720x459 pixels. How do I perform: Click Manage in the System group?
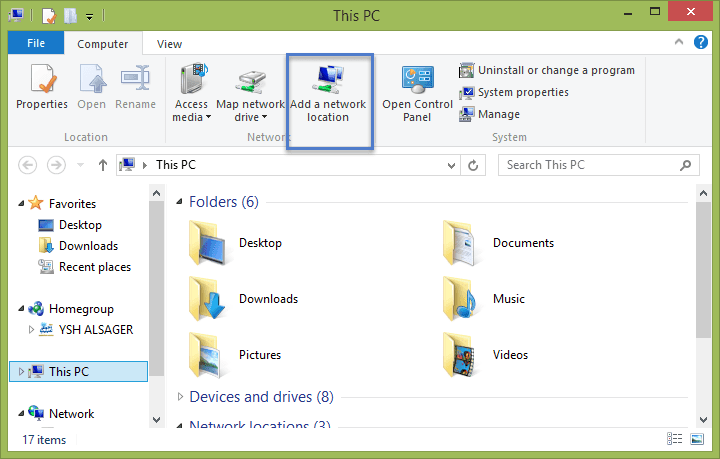click(489, 114)
